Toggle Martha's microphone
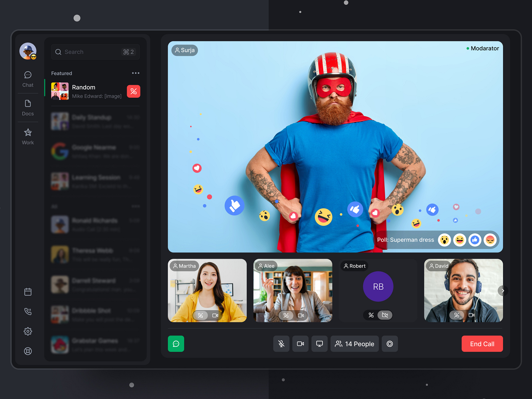 click(x=200, y=315)
